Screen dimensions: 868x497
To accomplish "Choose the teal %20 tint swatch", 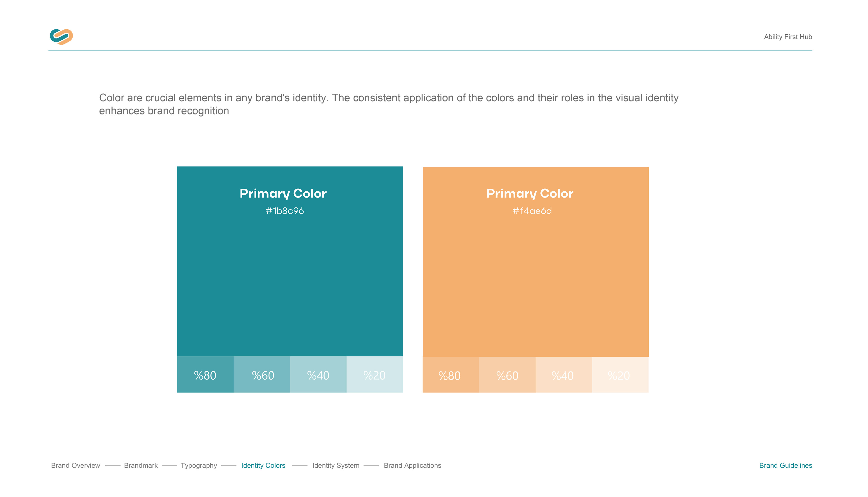I will (x=375, y=375).
